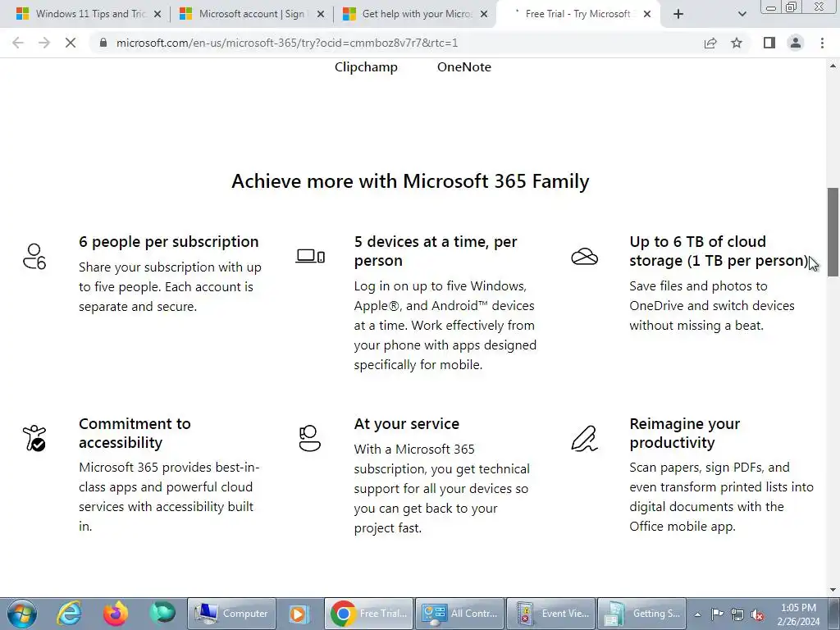Image resolution: width=840 pixels, height=630 pixels.
Task: Click the browser forward arrow
Action: [44, 43]
